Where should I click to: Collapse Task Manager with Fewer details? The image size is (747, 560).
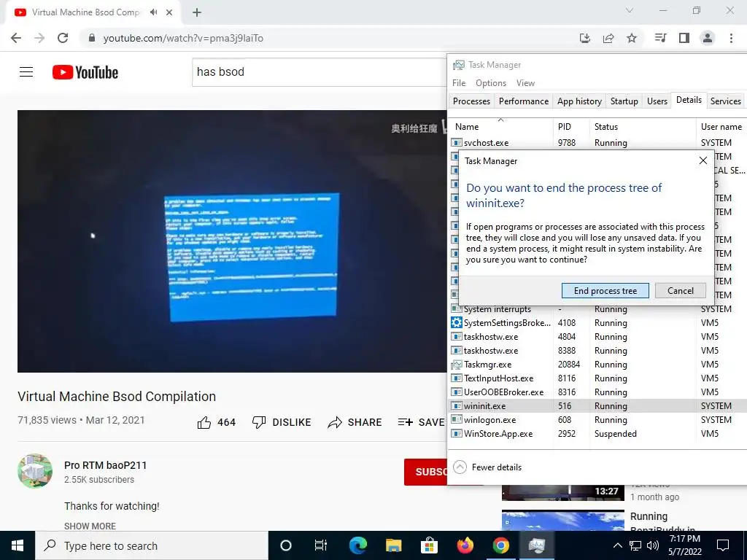pyautogui.click(x=487, y=467)
